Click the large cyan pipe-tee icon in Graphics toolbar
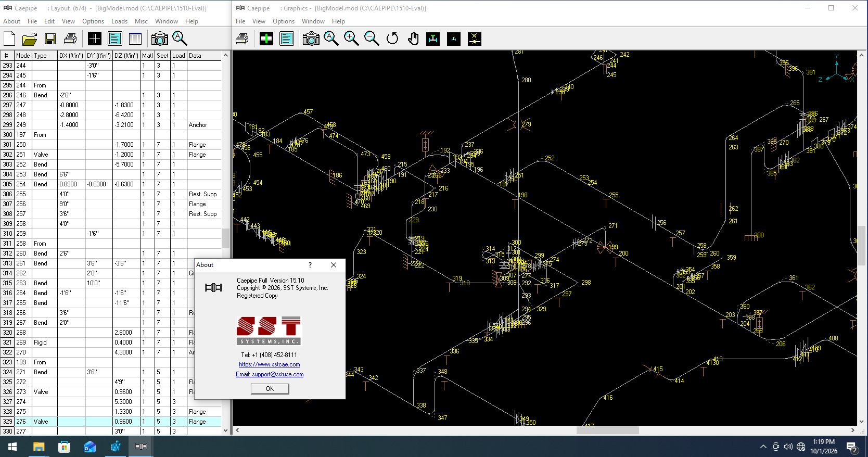The width and height of the screenshot is (868, 457). pos(433,39)
